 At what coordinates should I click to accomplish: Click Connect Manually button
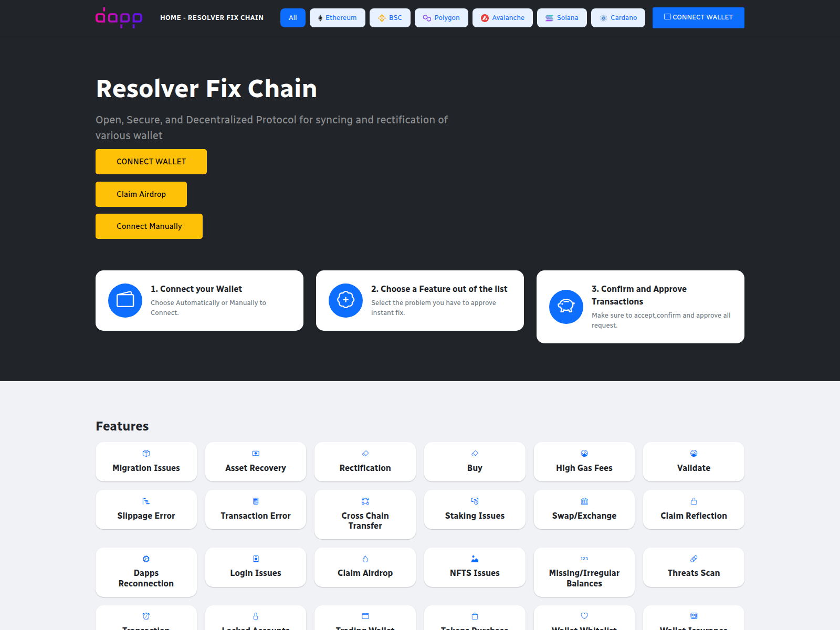pos(149,226)
